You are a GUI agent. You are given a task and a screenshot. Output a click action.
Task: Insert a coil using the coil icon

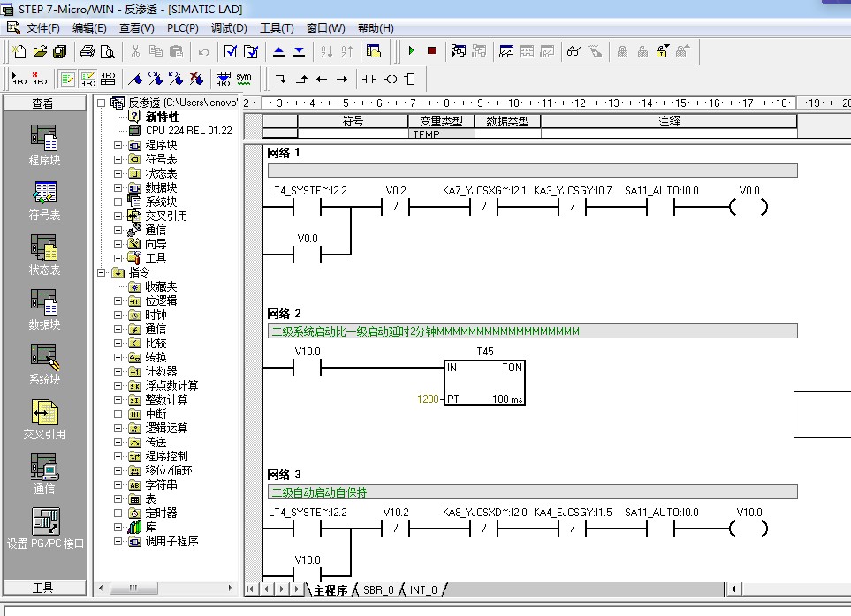pos(390,80)
